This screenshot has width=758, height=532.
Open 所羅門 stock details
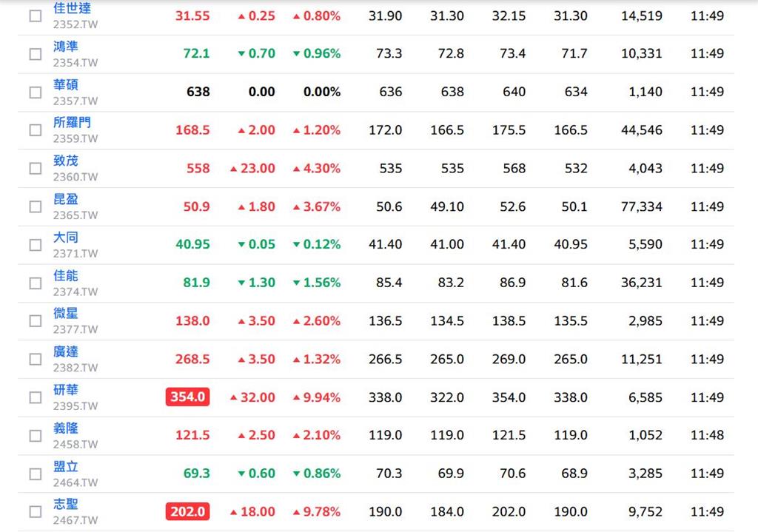(72, 122)
